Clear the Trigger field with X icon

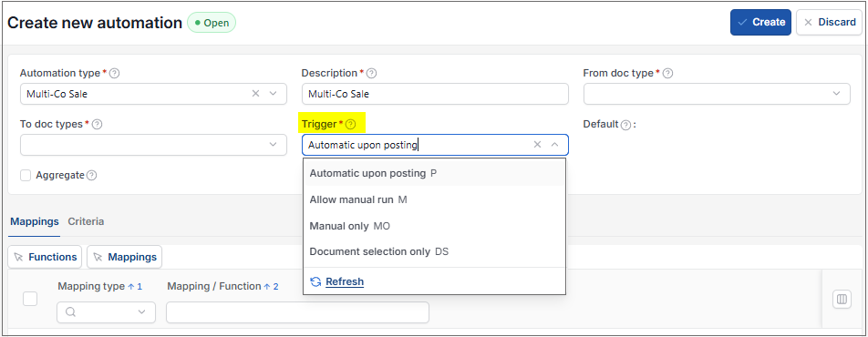[537, 145]
